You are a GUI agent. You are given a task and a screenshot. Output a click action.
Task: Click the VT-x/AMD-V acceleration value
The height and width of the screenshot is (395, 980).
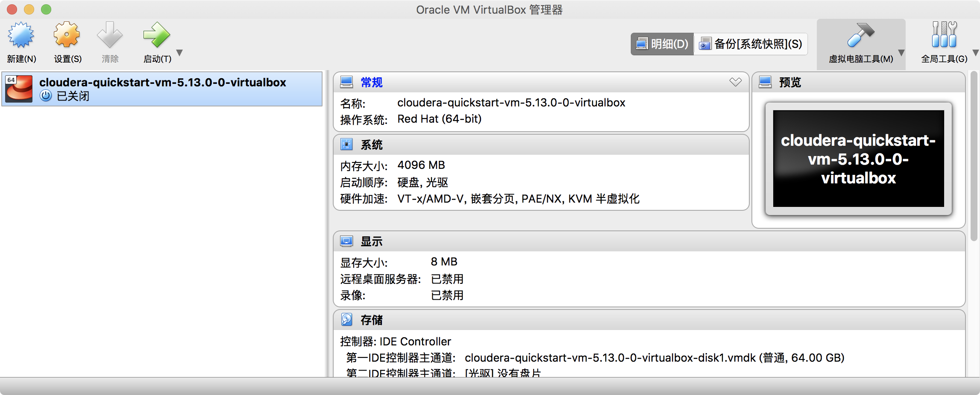click(x=518, y=199)
